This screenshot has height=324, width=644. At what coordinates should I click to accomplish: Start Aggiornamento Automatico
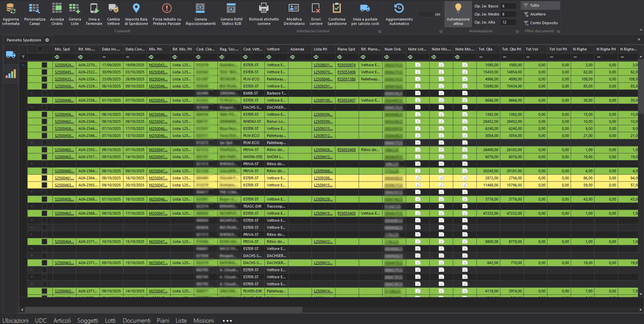point(399,13)
